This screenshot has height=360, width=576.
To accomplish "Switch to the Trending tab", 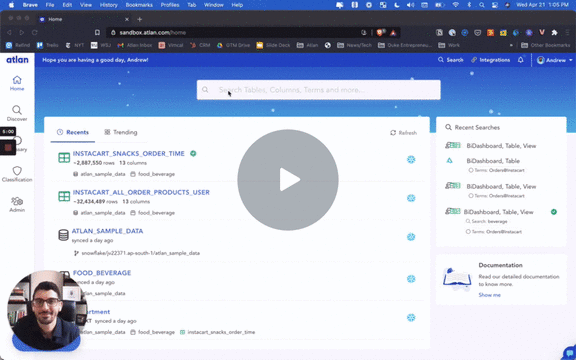I will tap(120, 132).
